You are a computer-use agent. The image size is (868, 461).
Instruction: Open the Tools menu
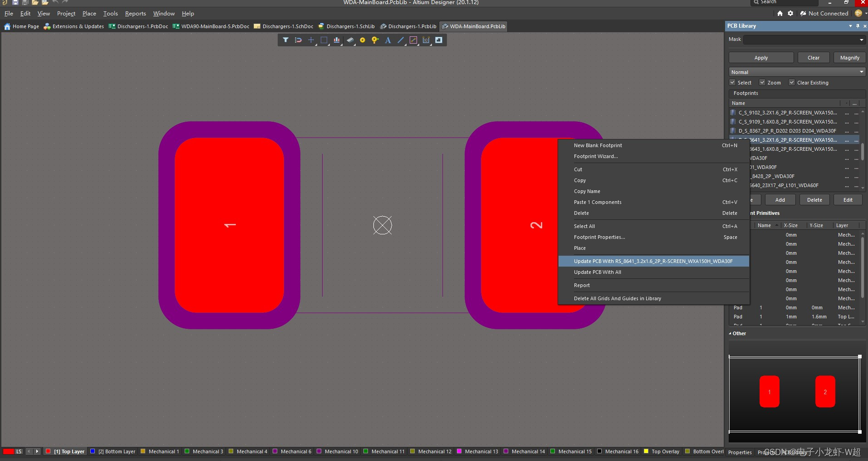[110, 14]
